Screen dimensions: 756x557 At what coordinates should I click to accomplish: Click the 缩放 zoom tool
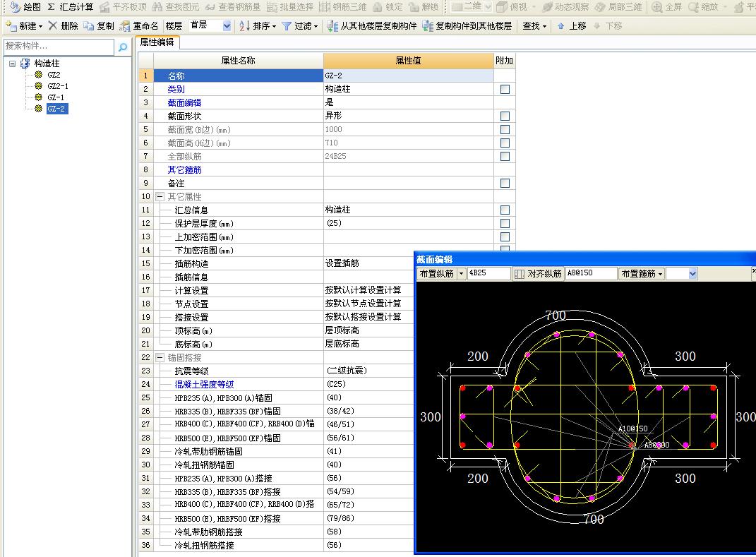(x=703, y=7)
